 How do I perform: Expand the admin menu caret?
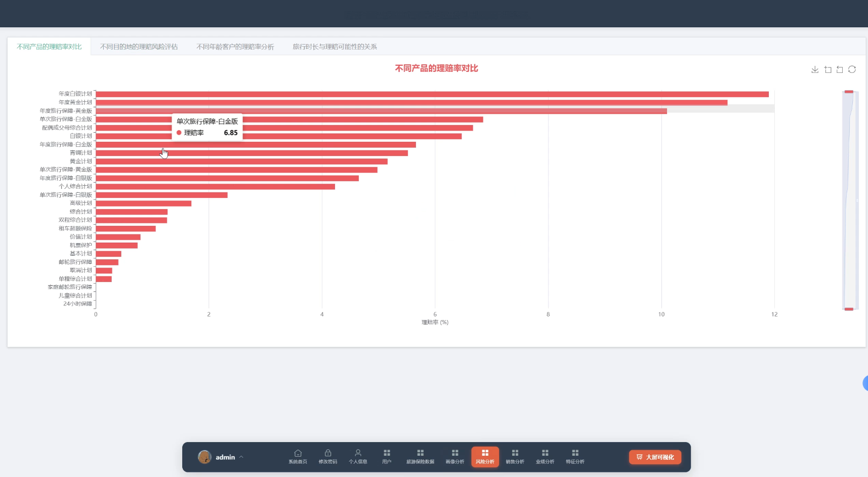(241, 457)
